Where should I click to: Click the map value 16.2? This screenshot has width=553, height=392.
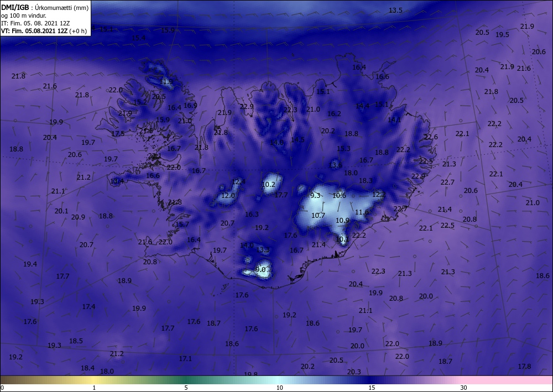334,113
